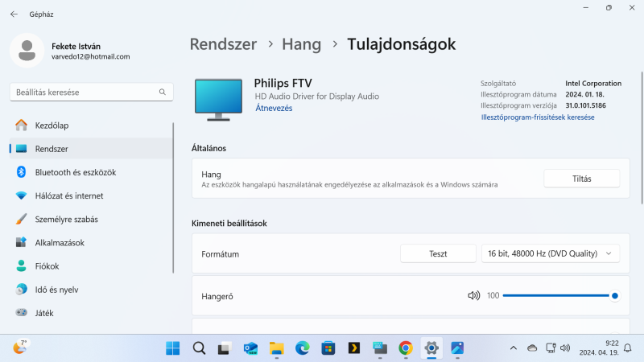Click the volume tray icon
Viewport: 644px width, 362px height.
click(x=566, y=348)
